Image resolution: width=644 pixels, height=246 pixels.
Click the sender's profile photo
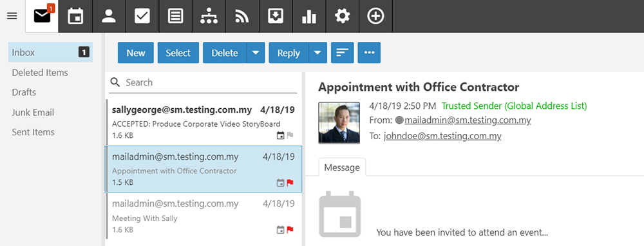point(339,123)
